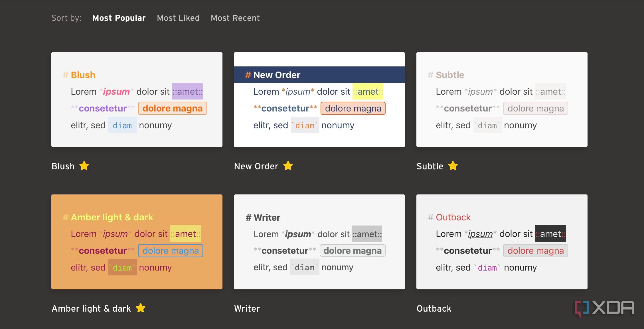This screenshot has height=329, width=644.
Task: Click the star next to New Order
Action: click(x=288, y=166)
